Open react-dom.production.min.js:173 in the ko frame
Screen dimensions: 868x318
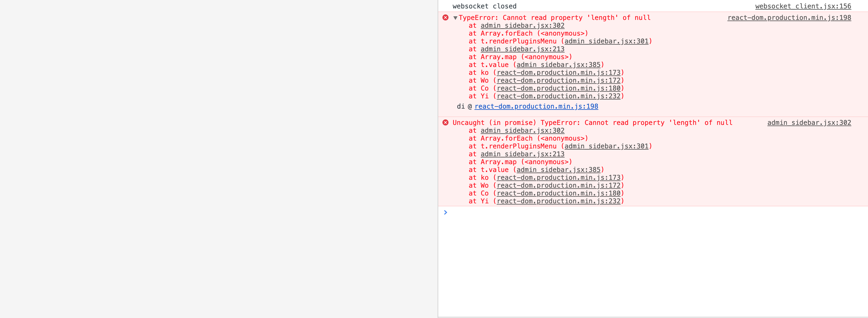[559, 72]
